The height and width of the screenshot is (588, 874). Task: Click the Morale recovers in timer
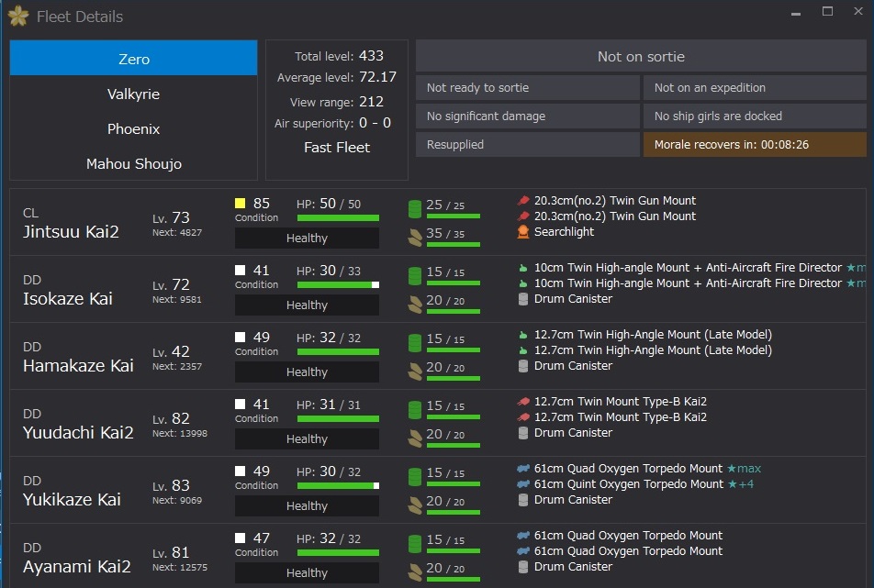(755, 145)
